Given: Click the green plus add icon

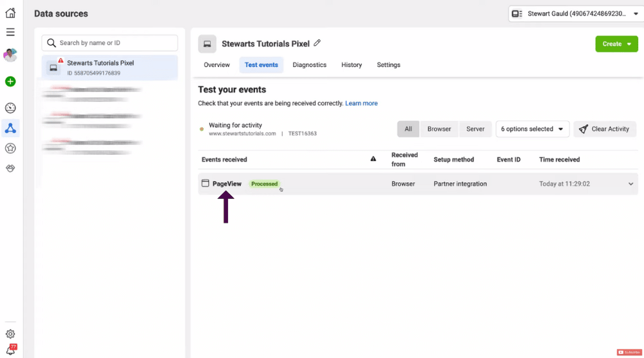Looking at the screenshot, I should (10, 81).
